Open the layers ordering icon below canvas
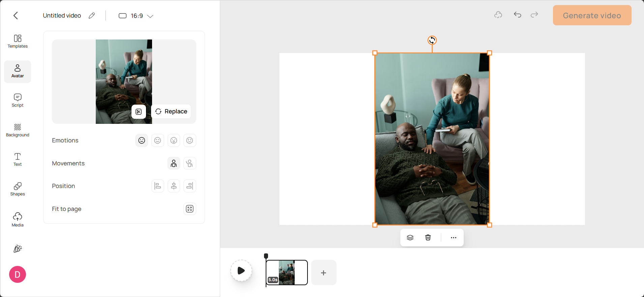644x297 pixels. click(x=410, y=238)
